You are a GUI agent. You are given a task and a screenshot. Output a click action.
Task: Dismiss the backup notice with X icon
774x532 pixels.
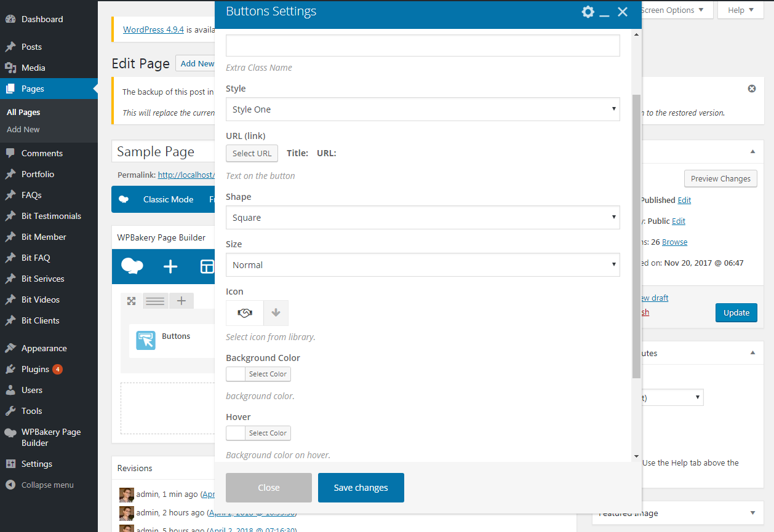tap(751, 89)
